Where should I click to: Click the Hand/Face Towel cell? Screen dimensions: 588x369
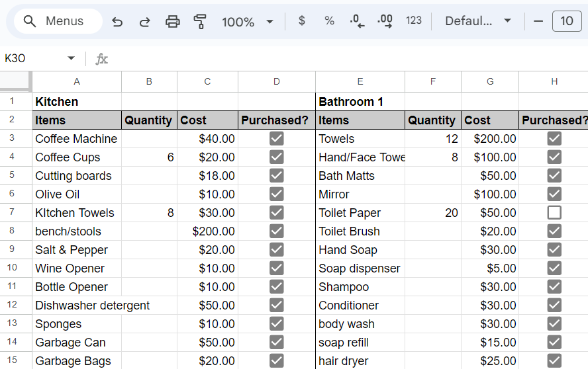pyautogui.click(x=360, y=157)
